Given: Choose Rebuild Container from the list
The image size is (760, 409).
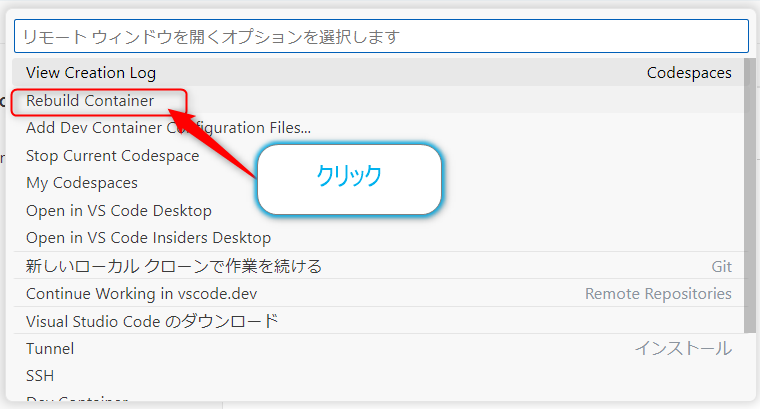Looking at the screenshot, I should [x=378, y=100].
